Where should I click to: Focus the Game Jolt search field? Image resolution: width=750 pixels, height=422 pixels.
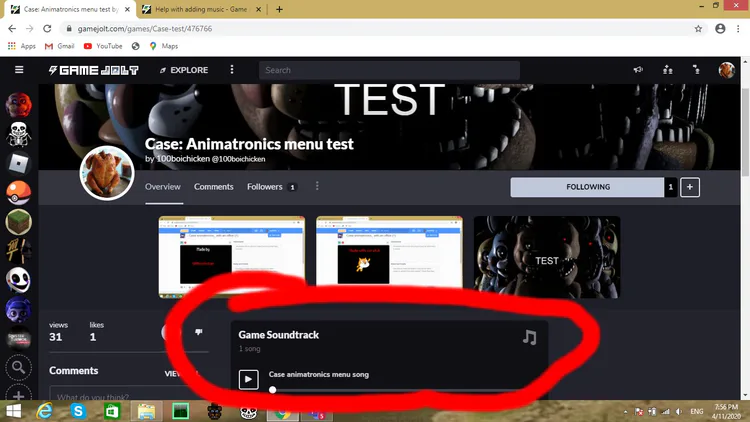pos(389,70)
